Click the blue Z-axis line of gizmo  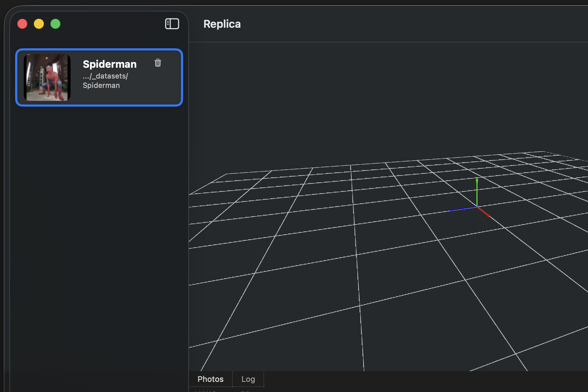coord(462,209)
